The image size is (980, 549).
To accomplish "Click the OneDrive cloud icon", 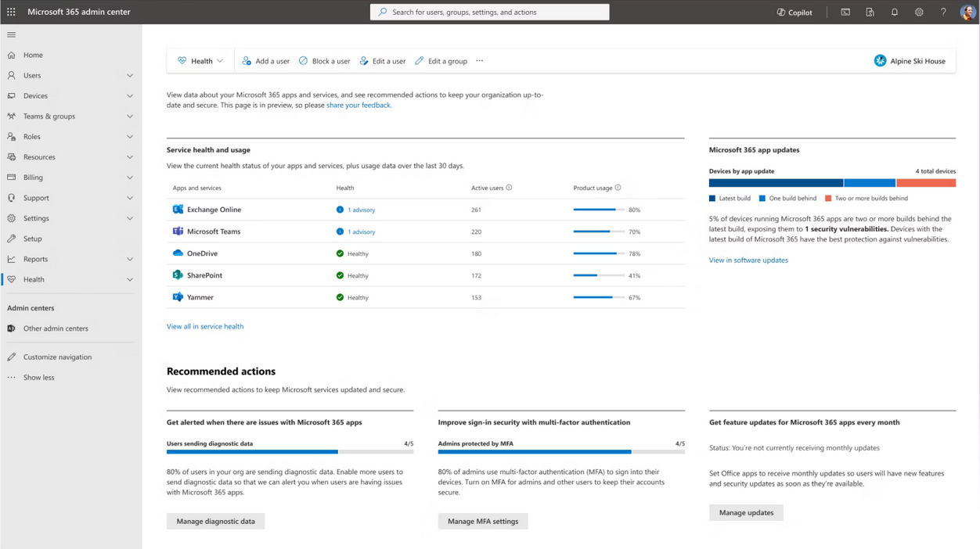I will [178, 253].
